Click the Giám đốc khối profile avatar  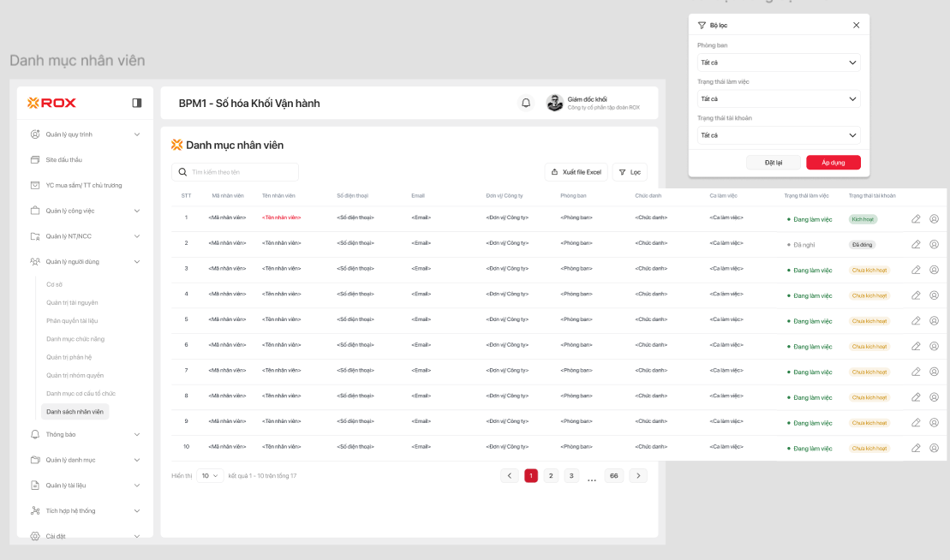point(555,103)
